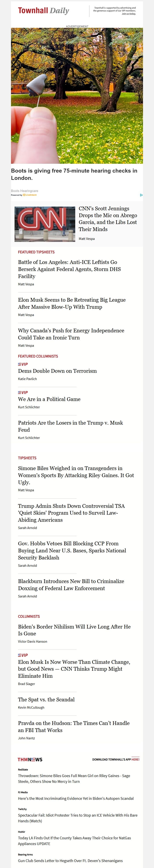The width and height of the screenshot is (154, 868).
Task: Open the CNN building thumbnail image
Action: tap(45, 224)
